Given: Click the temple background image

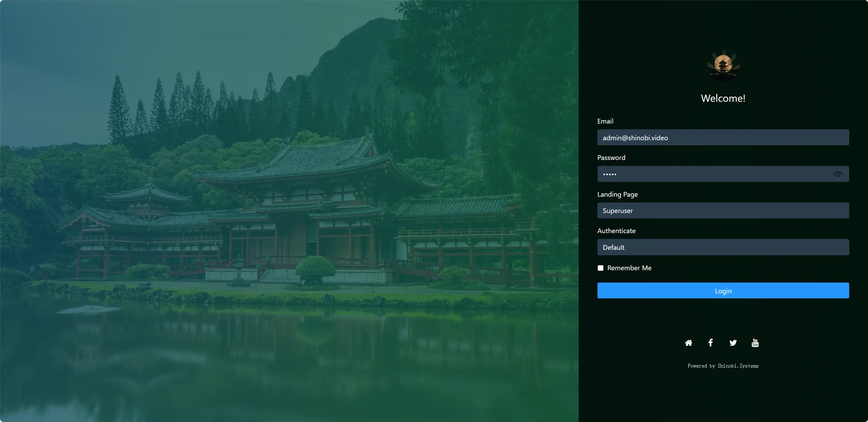Looking at the screenshot, I should tap(289, 211).
